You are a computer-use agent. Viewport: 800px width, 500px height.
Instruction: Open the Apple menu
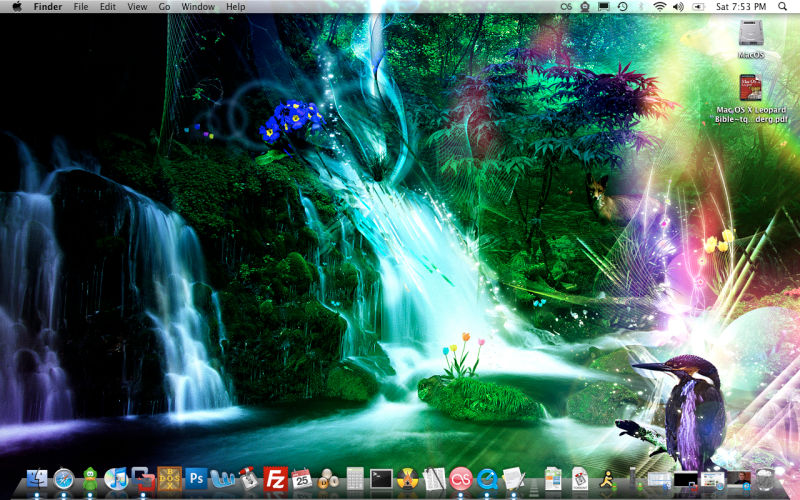(x=16, y=7)
